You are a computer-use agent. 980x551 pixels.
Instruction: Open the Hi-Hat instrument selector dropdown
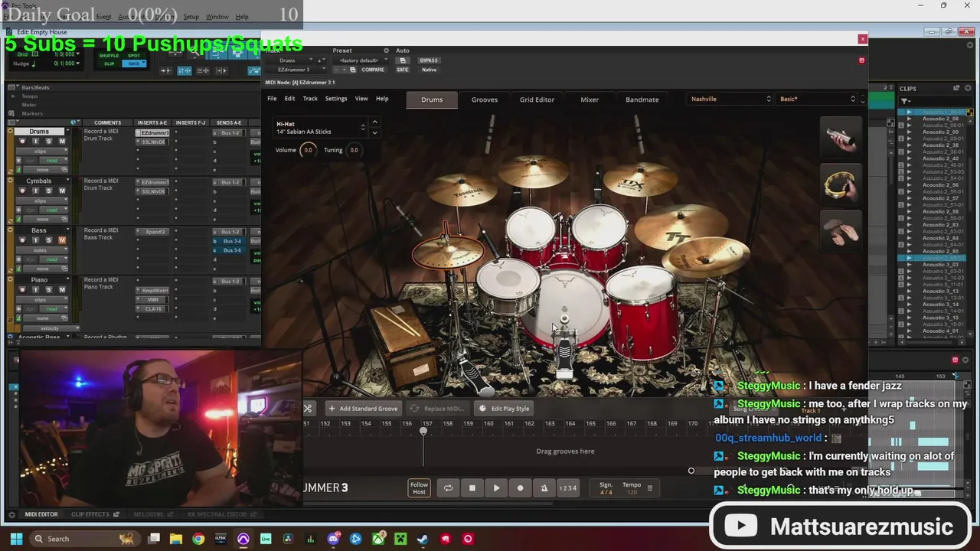[x=320, y=128]
